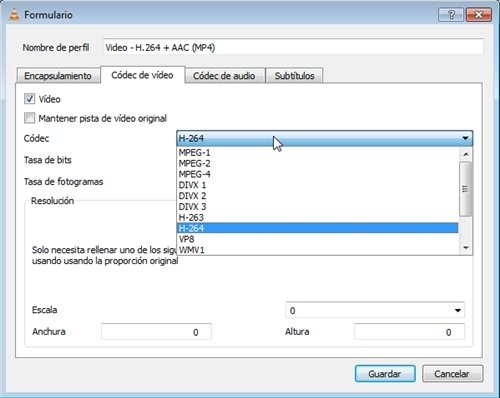Image resolution: width=500 pixels, height=398 pixels.
Task: Click the VLC cone icon in title bar
Action: (x=14, y=15)
